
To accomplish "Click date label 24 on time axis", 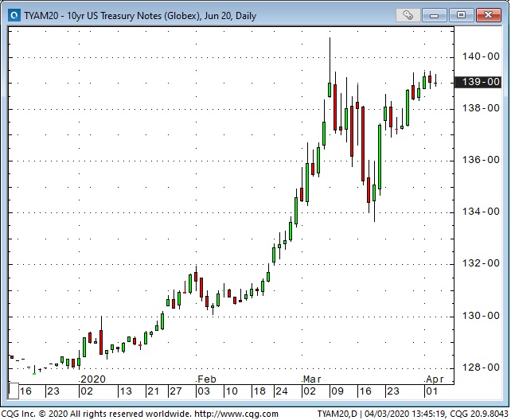I will (282, 391).
